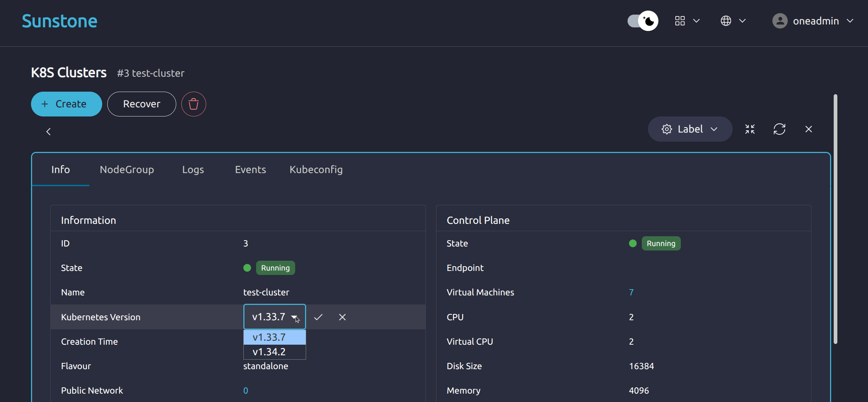Screen dimensions: 868x402
Task: Click the standalone flavour value
Action: [266, 366]
